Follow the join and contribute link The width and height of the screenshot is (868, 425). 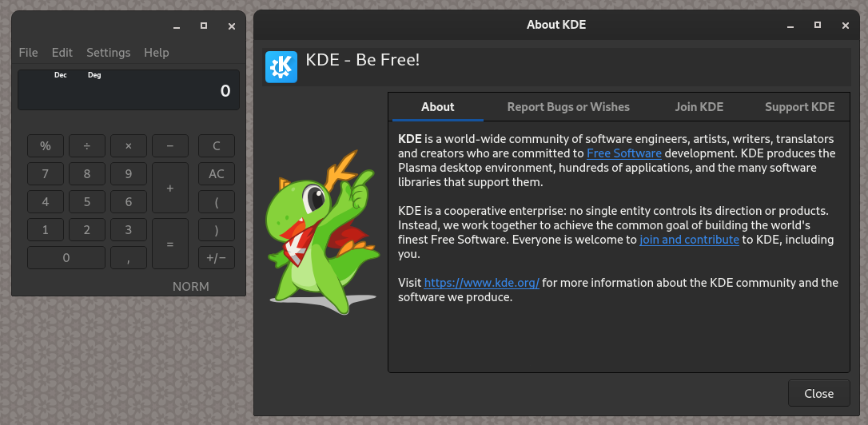(689, 240)
